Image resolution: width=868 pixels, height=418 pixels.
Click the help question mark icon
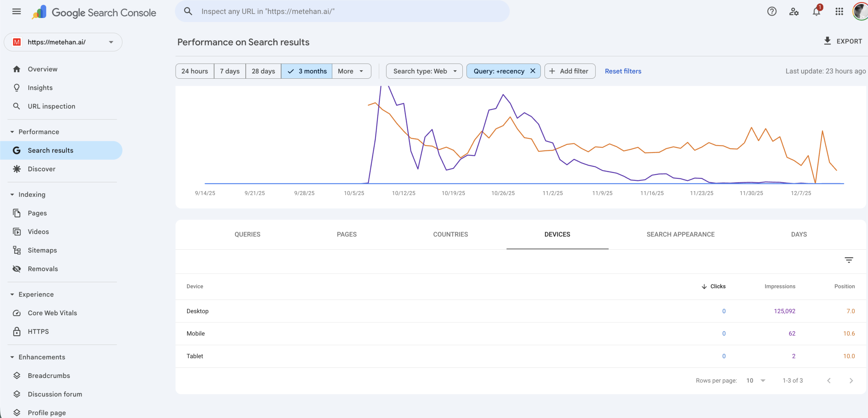click(772, 12)
